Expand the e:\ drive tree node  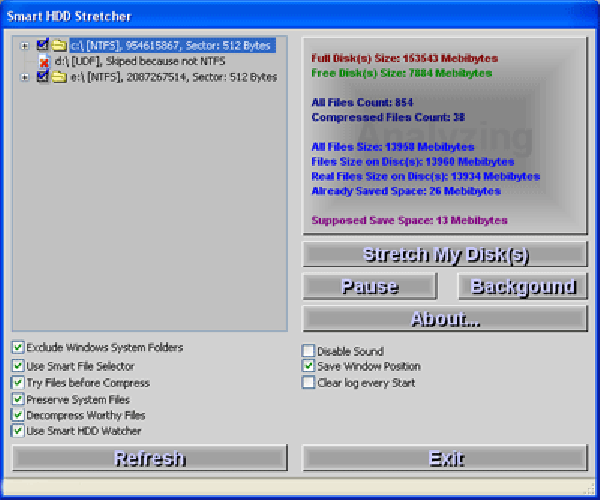(x=24, y=77)
